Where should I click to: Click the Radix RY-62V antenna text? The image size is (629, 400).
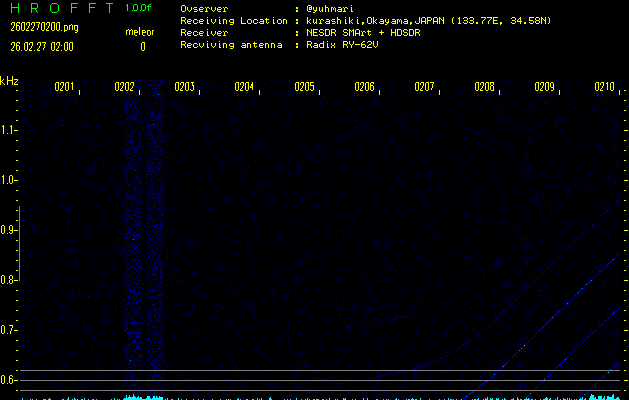pyautogui.click(x=342, y=45)
